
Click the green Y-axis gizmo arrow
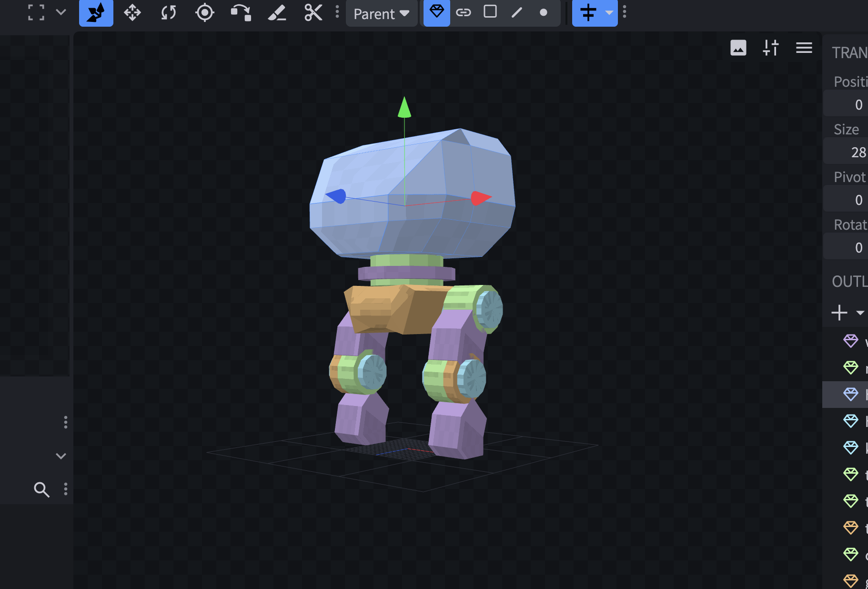click(404, 107)
